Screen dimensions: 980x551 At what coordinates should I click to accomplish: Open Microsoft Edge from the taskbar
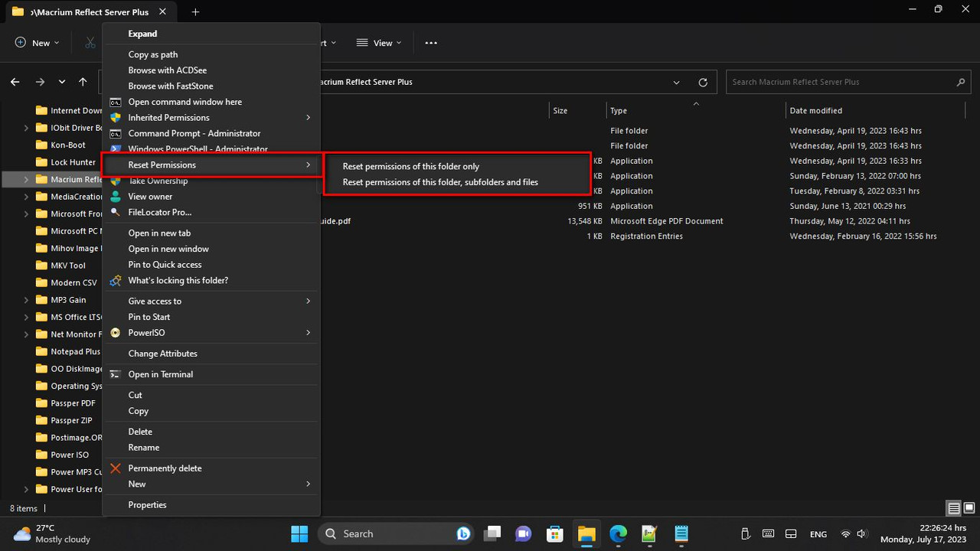[618, 533]
